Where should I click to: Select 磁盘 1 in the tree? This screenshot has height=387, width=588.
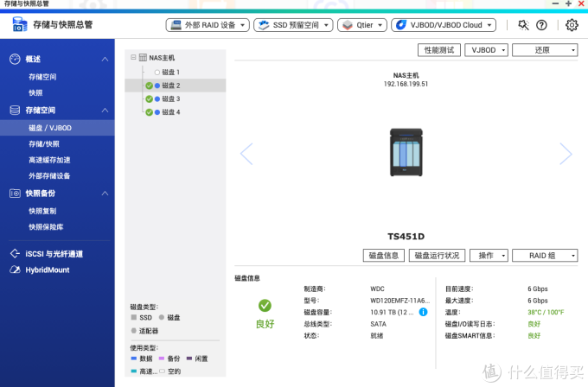170,72
